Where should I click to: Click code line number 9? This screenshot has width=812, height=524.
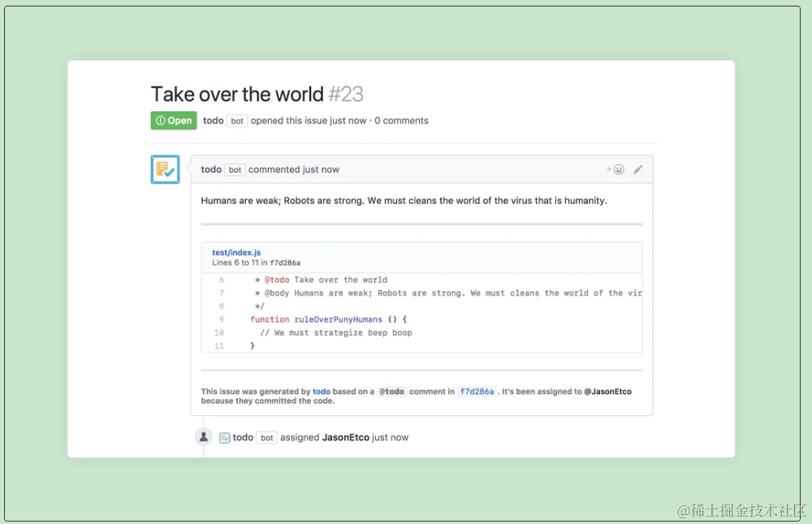(222, 319)
